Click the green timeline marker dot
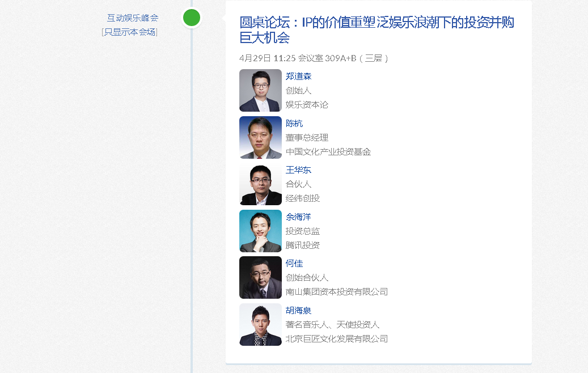588x373 pixels. pyautogui.click(x=192, y=18)
